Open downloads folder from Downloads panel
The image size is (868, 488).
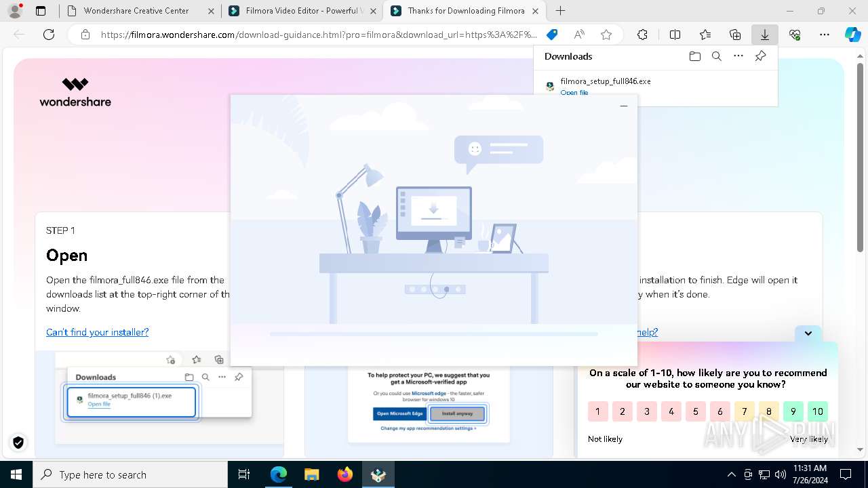694,56
